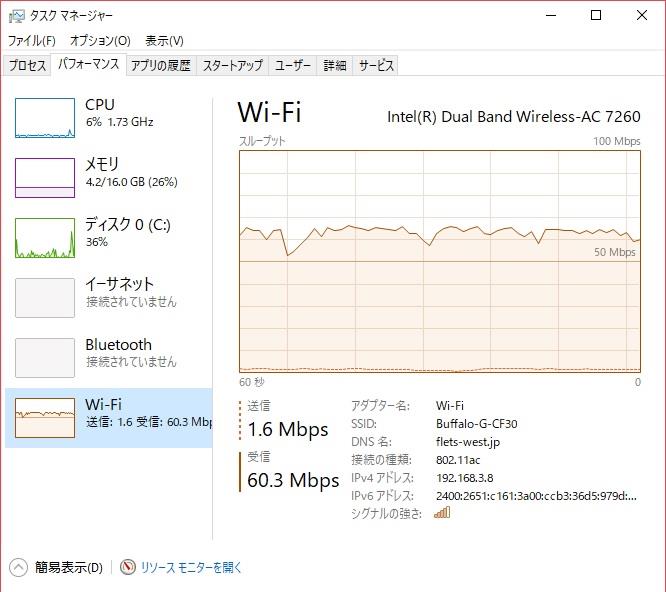Click the Resource Monitor icon

coord(127,567)
